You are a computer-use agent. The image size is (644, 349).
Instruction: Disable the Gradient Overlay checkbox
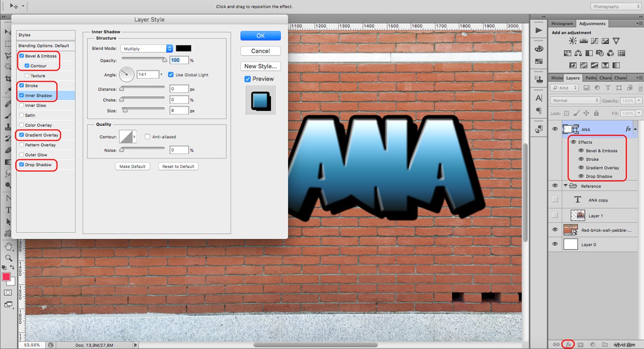pos(21,135)
